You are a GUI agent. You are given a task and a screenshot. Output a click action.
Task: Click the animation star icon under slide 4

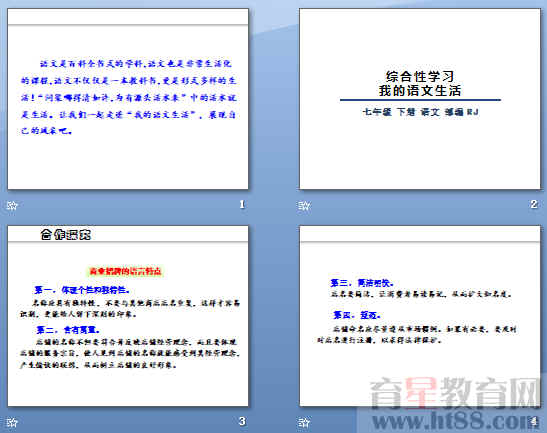[304, 422]
